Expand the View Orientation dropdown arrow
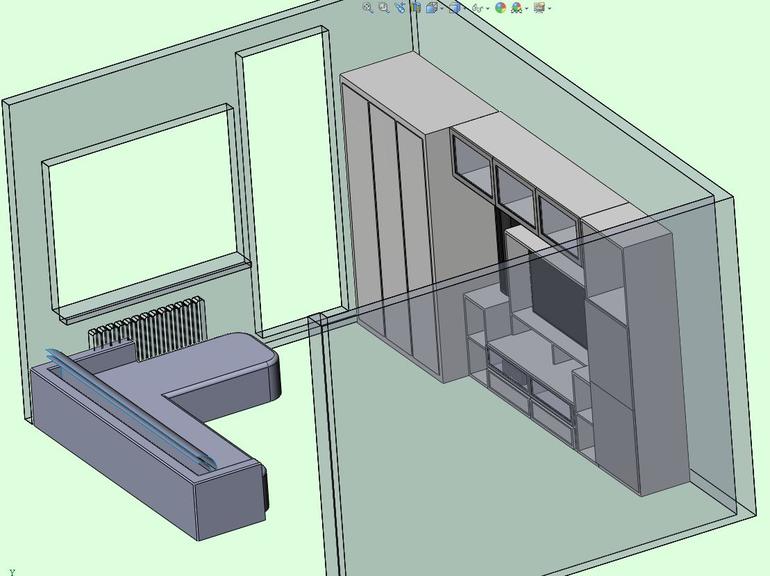The image size is (770, 576). pyautogui.click(x=441, y=8)
